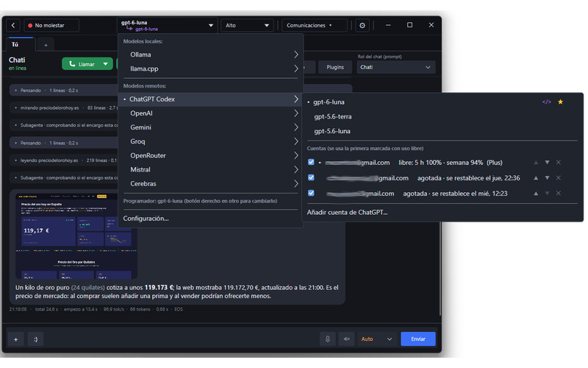Screen dimensions: 588x368
Task: Expand the llama.cpp submenu
Action: pyautogui.click(x=210, y=68)
